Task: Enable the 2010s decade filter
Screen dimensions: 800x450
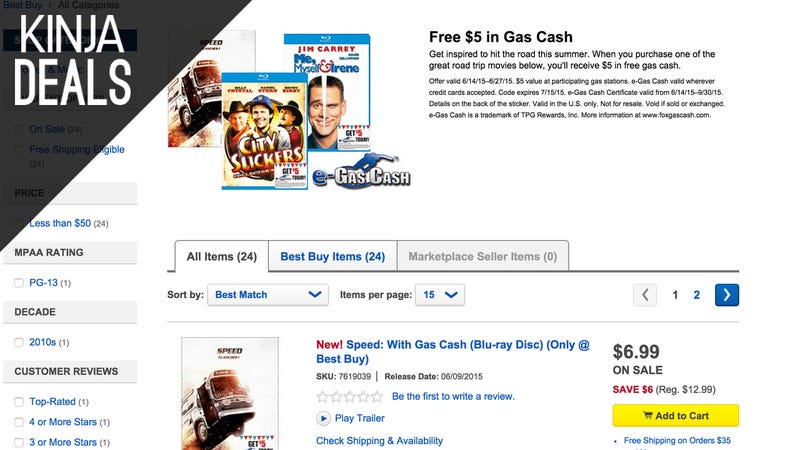Action: 19,342
